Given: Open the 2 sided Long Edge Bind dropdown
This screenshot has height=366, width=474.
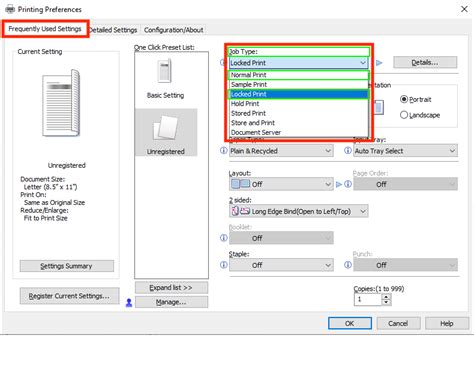Looking at the screenshot, I should click(299, 211).
